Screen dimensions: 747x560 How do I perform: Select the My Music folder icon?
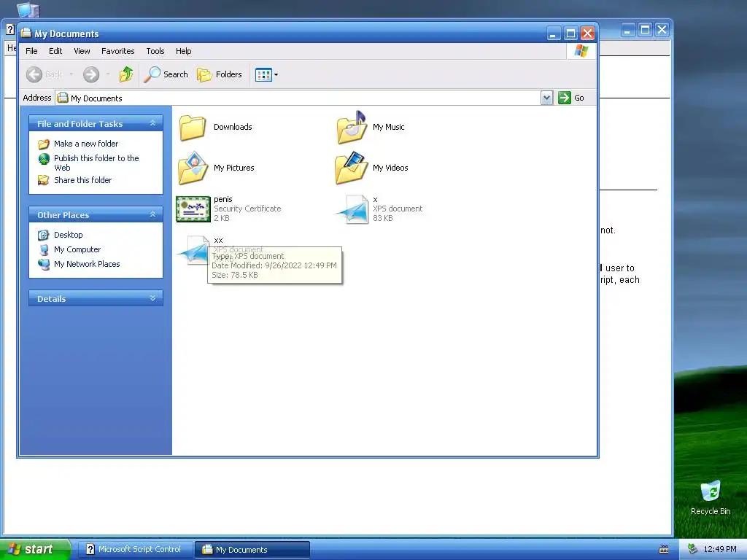tap(352, 127)
